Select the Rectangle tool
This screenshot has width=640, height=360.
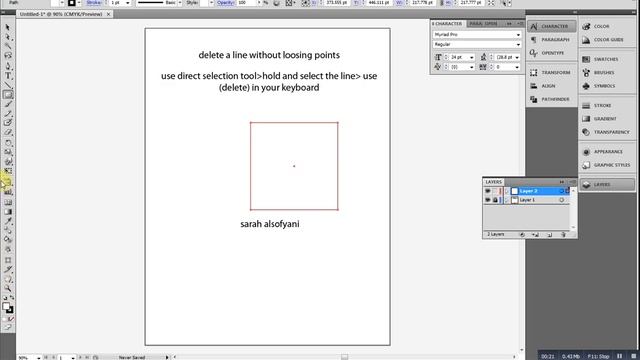8,95
